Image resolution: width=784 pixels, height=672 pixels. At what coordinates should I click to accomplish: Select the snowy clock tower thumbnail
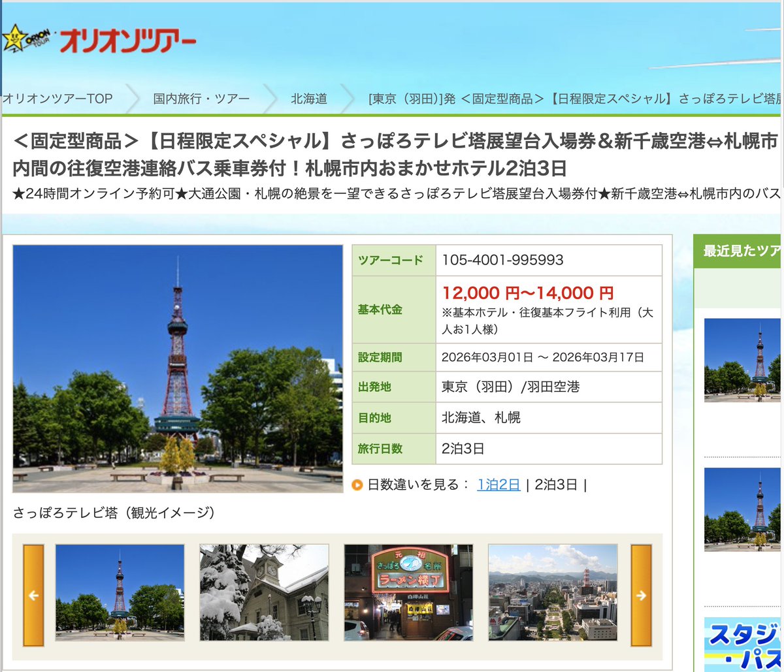click(264, 592)
